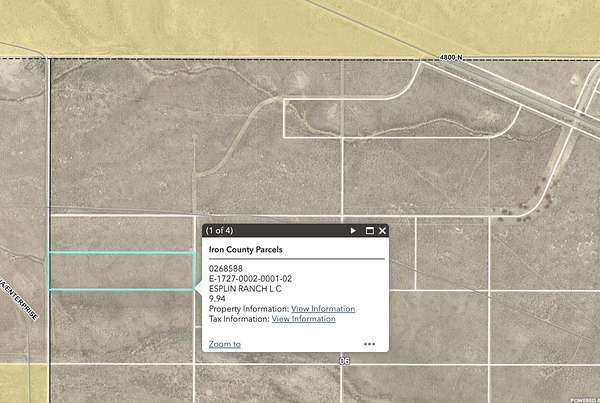The image size is (600, 403).
Task: Maximize the parcel info popup
Action: 369,231
